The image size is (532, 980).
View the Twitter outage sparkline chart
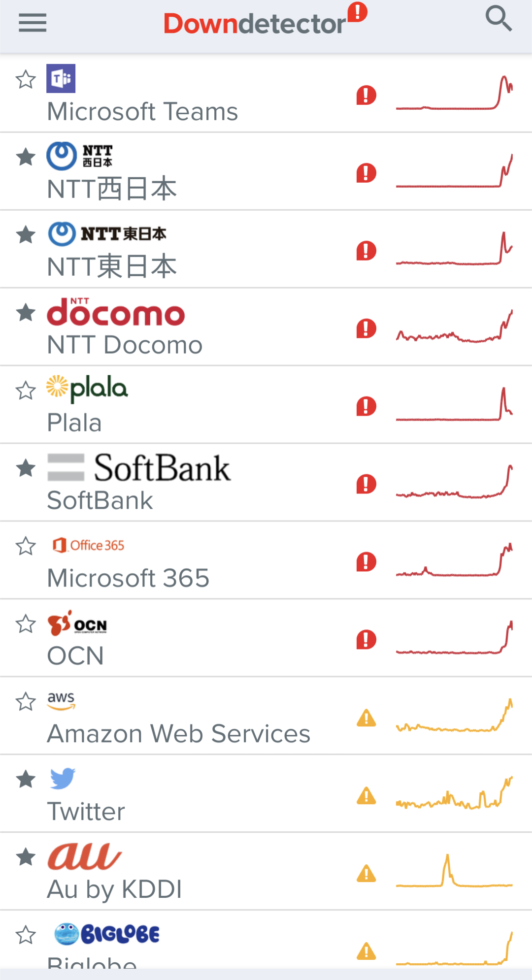point(454,792)
